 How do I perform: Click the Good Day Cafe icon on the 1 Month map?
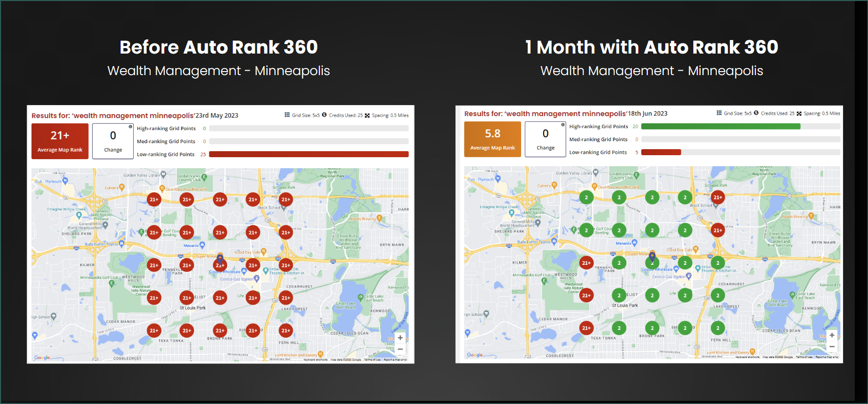(x=696, y=249)
